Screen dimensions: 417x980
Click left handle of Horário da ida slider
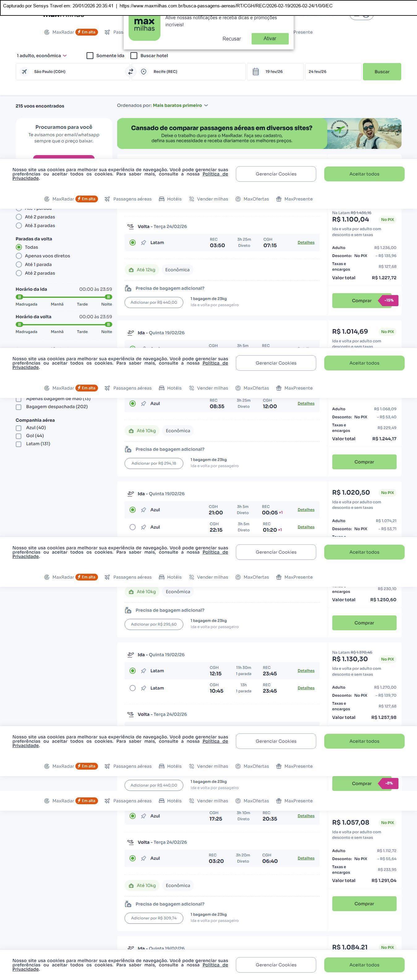tap(19, 297)
